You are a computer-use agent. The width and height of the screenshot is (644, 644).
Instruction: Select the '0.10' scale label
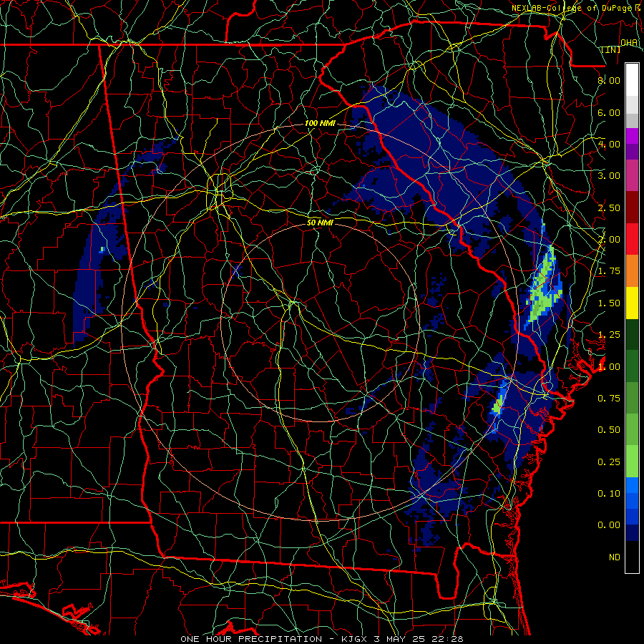point(609,494)
